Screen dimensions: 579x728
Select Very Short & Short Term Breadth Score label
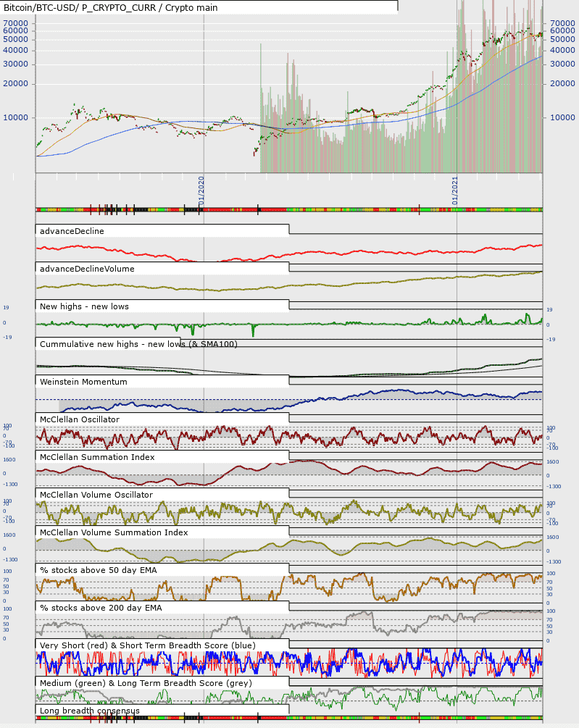point(148,645)
